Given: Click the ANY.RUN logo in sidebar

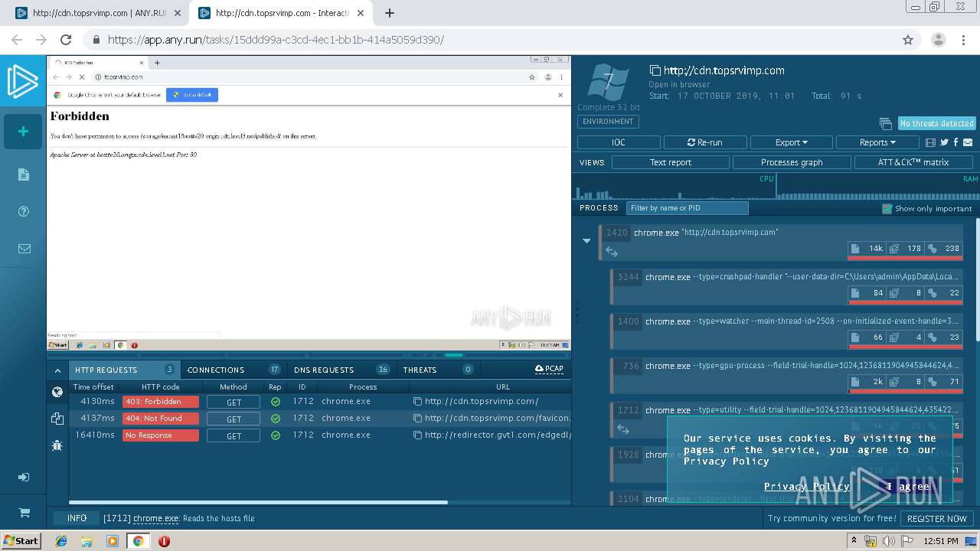Looking at the screenshot, I should click(23, 83).
